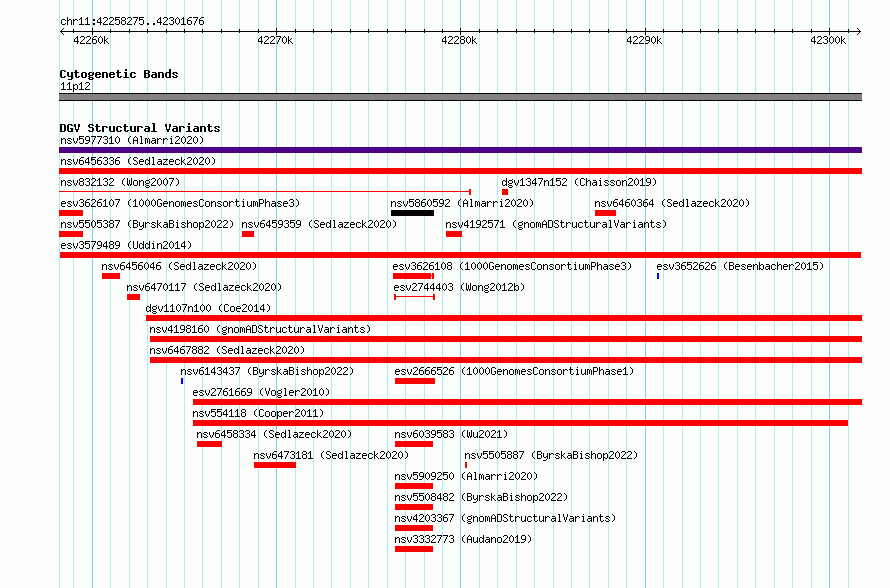The width and height of the screenshot is (890, 588).
Task: Click the small red dgv1347n152 marker
Action: (x=505, y=192)
